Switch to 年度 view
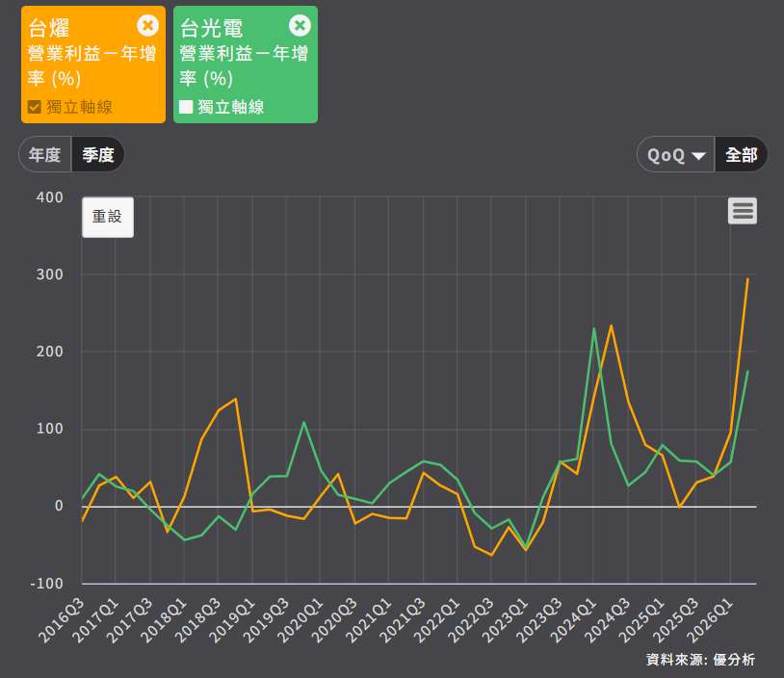Screen dimensions: 784x678 coord(45,154)
